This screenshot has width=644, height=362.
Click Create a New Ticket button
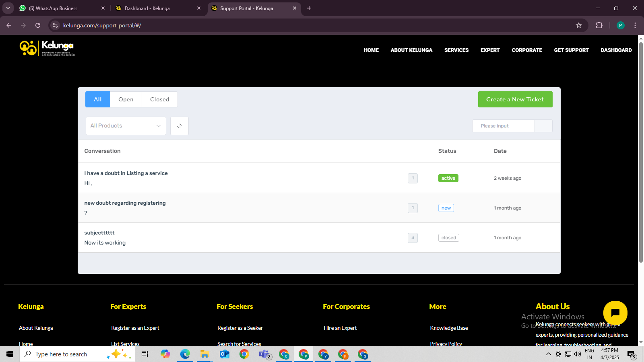click(515, 99)
